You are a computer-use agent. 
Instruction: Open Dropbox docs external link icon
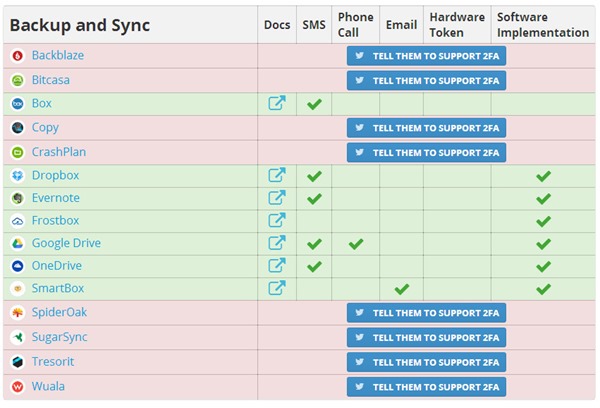click(x=277, y=176)
